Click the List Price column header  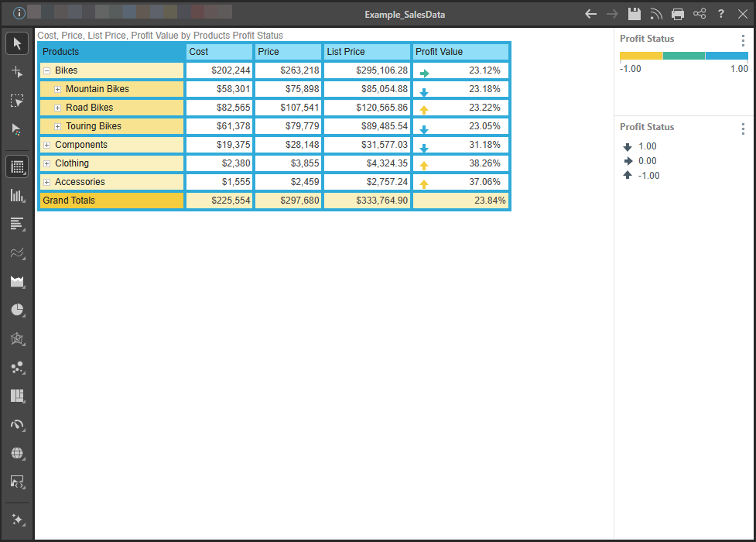pyautogui.click(x=368, y=52)
